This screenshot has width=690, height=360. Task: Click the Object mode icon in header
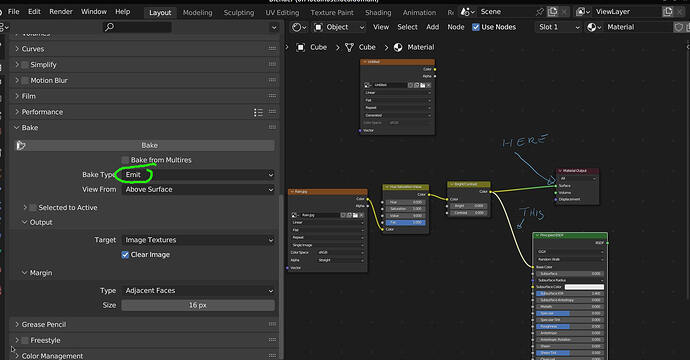click(318, 27)
